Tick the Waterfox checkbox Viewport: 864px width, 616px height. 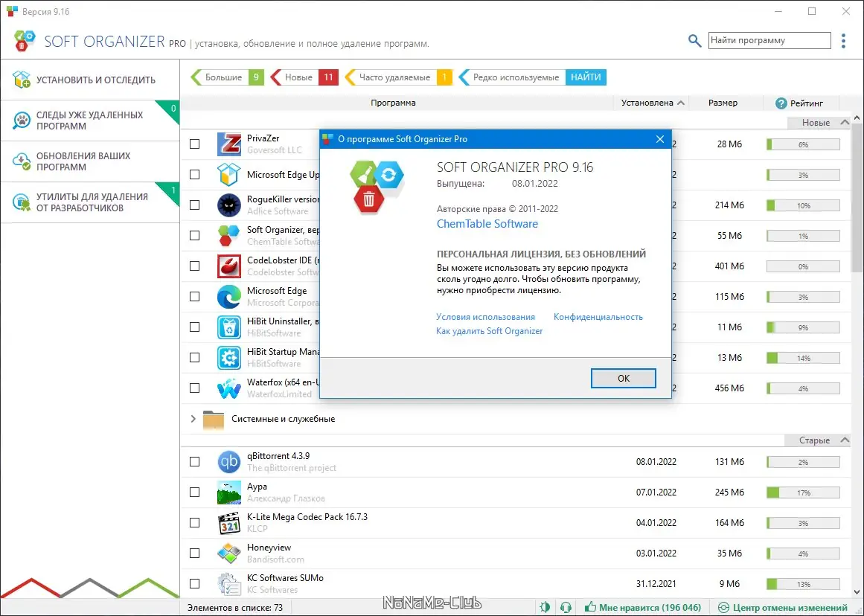(x=194, y=388)
